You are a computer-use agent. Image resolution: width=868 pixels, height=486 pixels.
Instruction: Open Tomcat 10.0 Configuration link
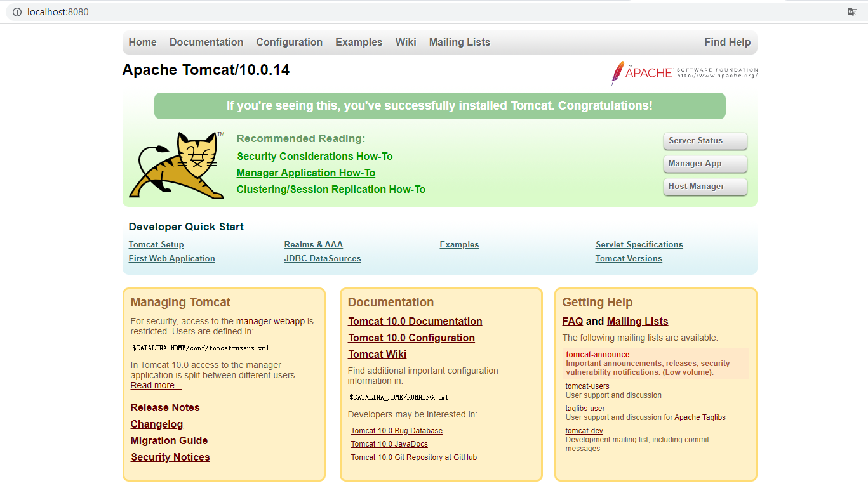(x=411, y=338)
